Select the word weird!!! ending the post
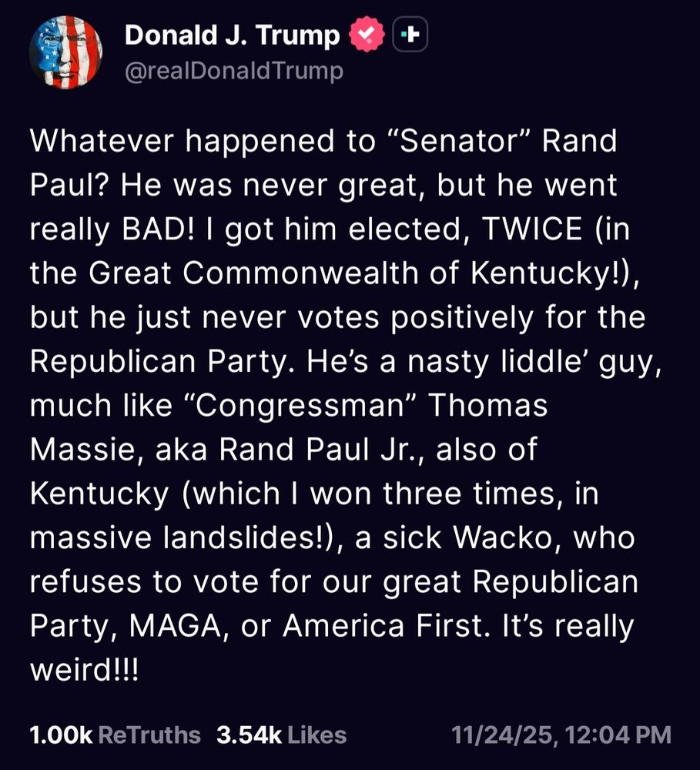Viewport: 700px width, 770px height. tap(85, 670)
